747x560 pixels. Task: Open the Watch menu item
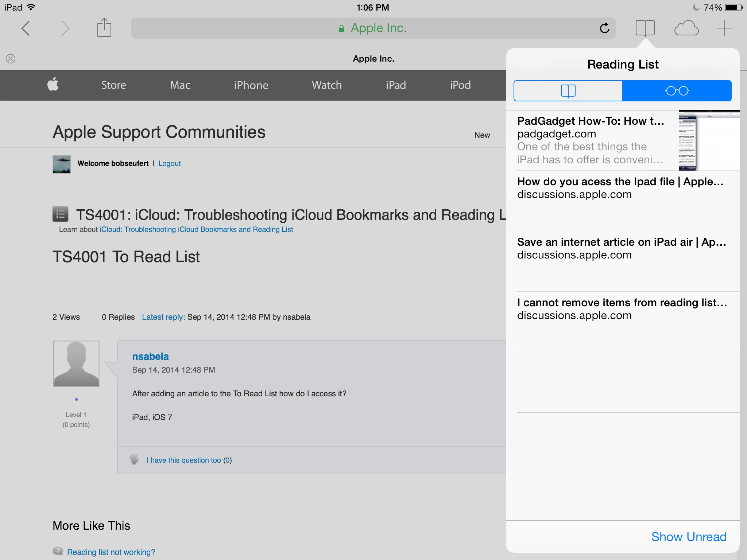click(326, 85)
